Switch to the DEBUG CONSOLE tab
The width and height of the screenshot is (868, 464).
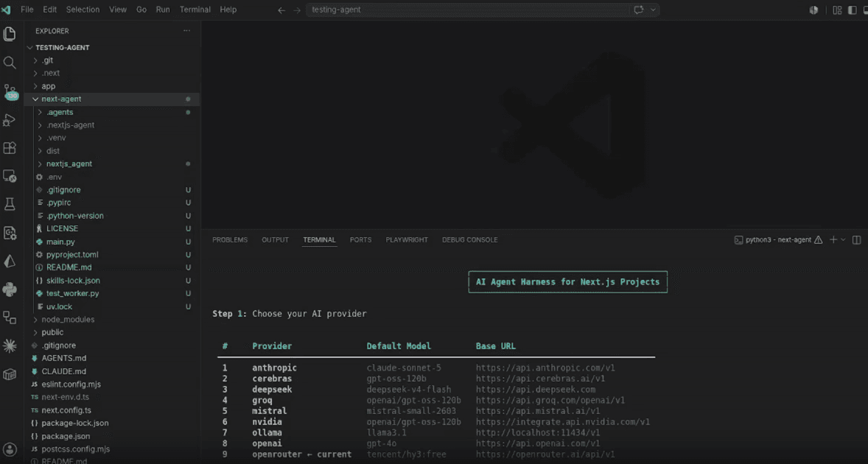tap(469, 240)
